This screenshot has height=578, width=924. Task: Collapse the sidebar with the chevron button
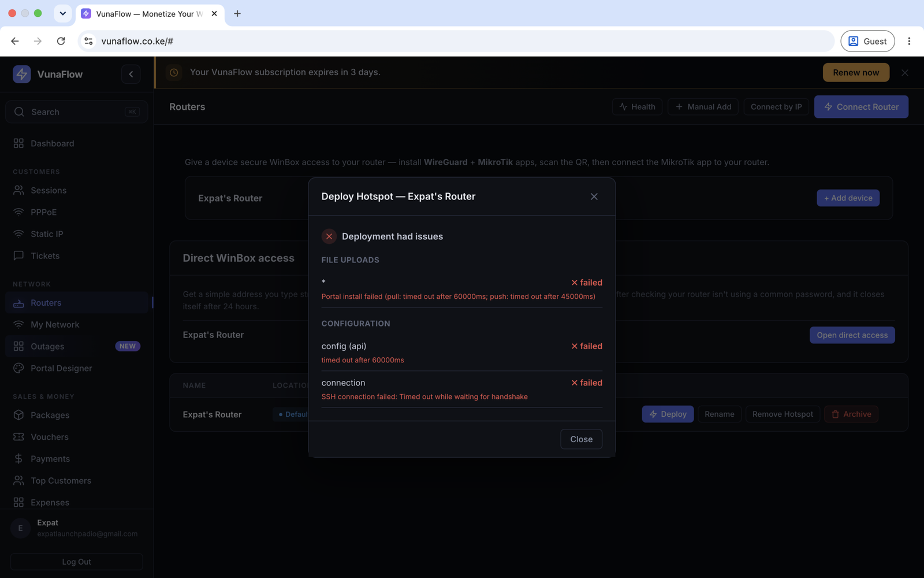click(x=131, y=74)
